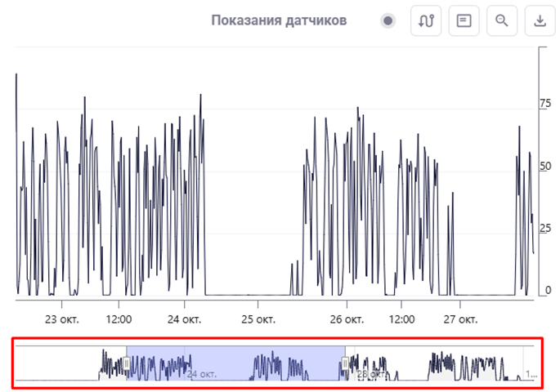Click the chart title "Показания датчиков"
This screenshot has width=560, height=392.
pos(279,21)
